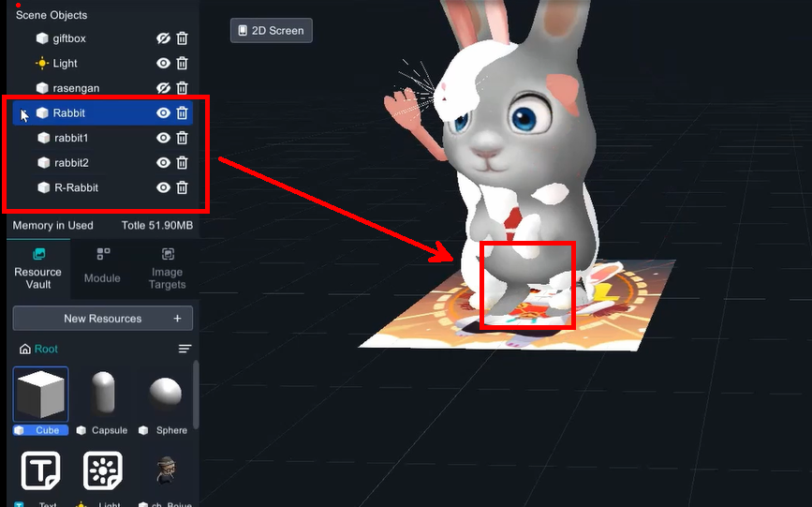Show the hidden giftbox object
The width and height of the screenshot is (812, 507).
point(163,38)
